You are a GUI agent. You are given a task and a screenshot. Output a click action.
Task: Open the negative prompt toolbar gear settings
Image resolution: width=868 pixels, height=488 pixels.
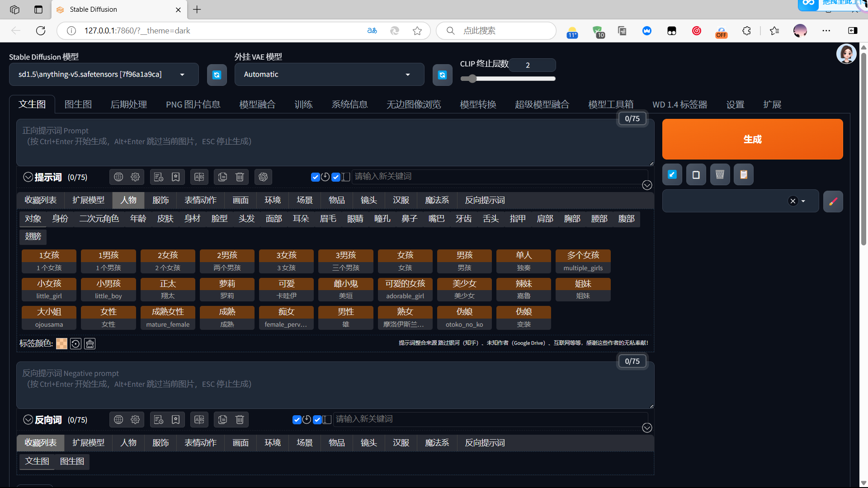135,420
